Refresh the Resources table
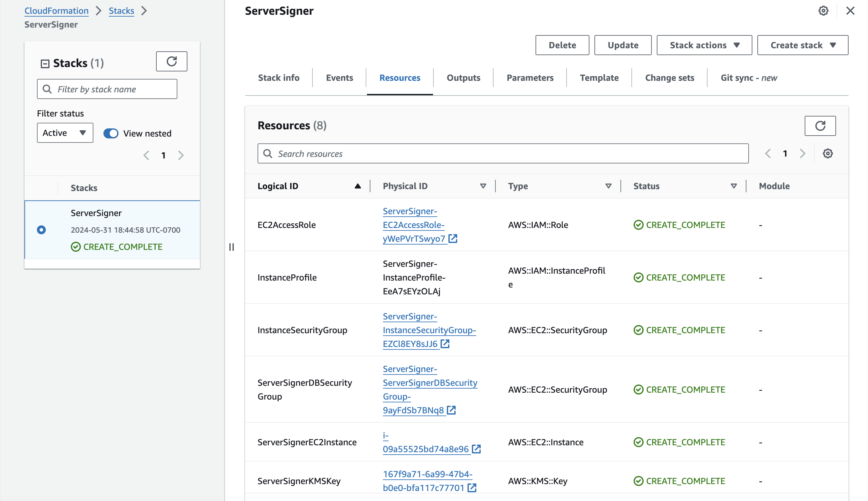 pos(820,126)
